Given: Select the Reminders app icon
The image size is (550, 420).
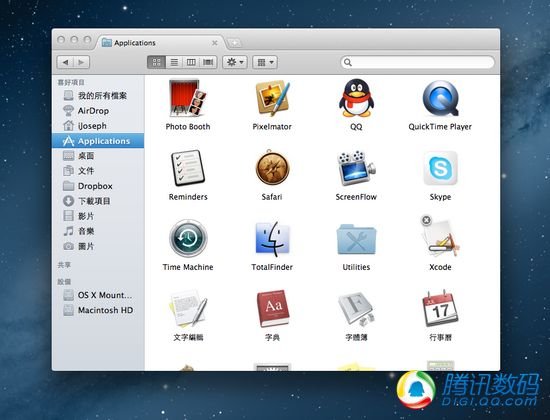Looking at the screenshot, I should click(x=188, y=168).
